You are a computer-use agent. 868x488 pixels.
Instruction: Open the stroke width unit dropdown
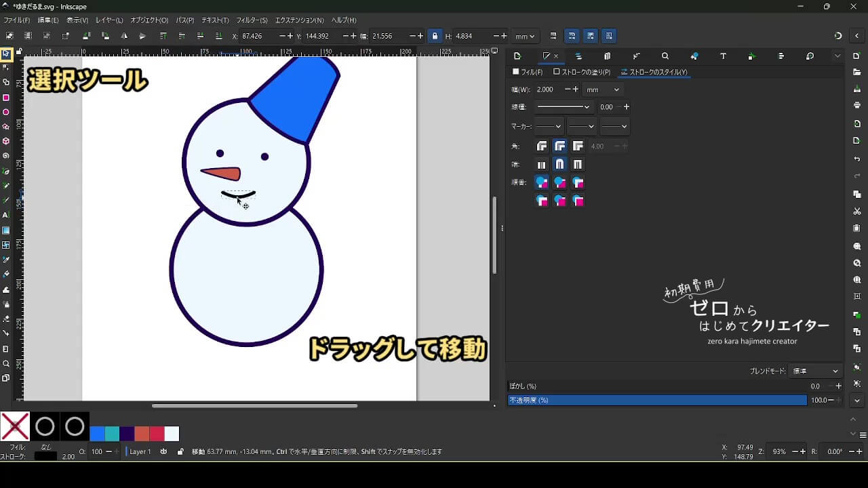pos(603,89)
